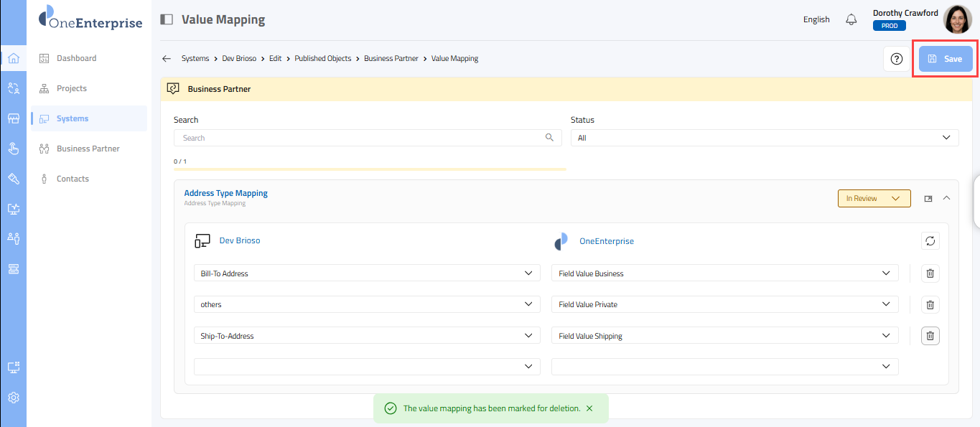This screenshot has width=980, height=427.
Task: Open the In Review status dropdown
Action: tap(874, 199)
